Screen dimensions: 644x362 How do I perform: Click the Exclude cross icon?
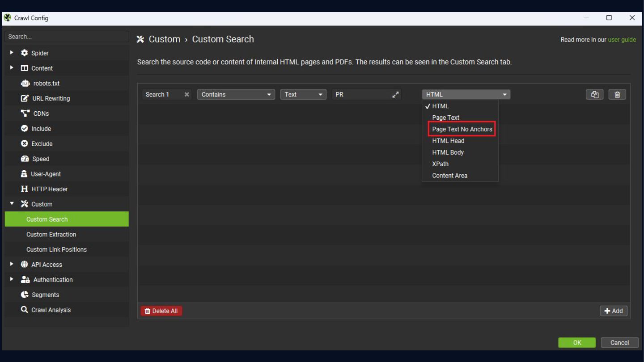[24, 143]
